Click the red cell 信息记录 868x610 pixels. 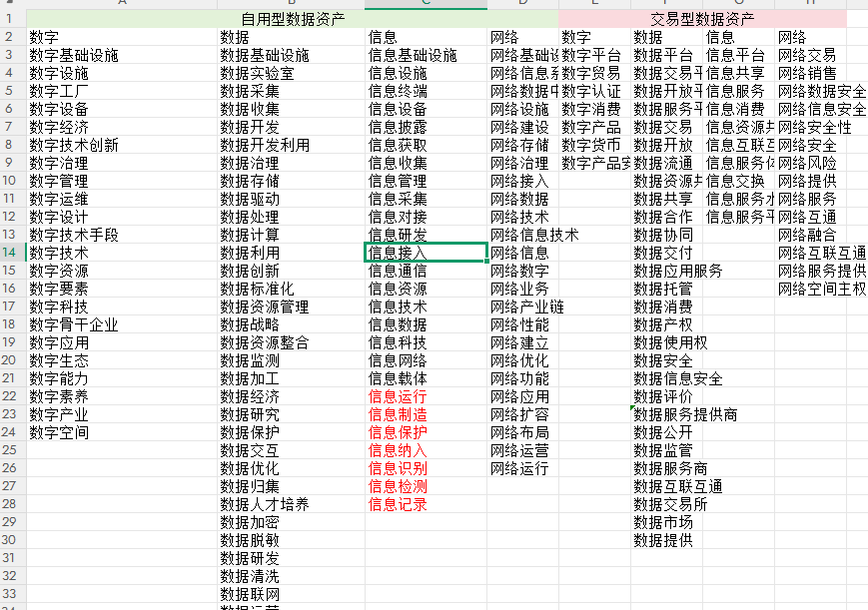click(427, 504)
